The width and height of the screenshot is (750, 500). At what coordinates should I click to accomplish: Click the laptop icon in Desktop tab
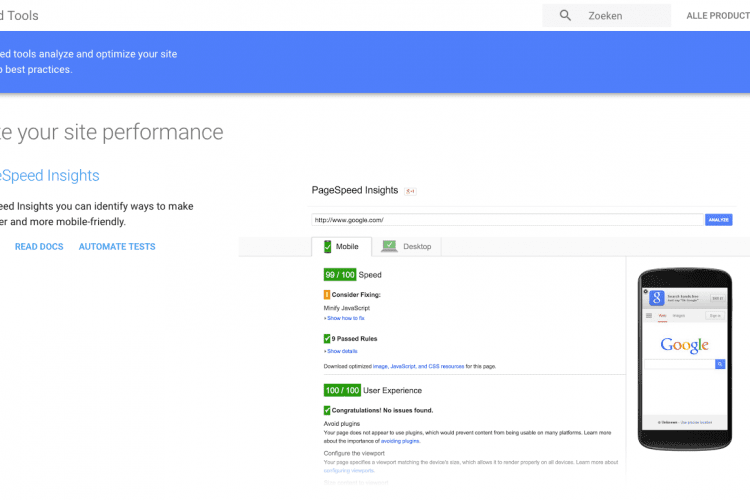(389, 246)
